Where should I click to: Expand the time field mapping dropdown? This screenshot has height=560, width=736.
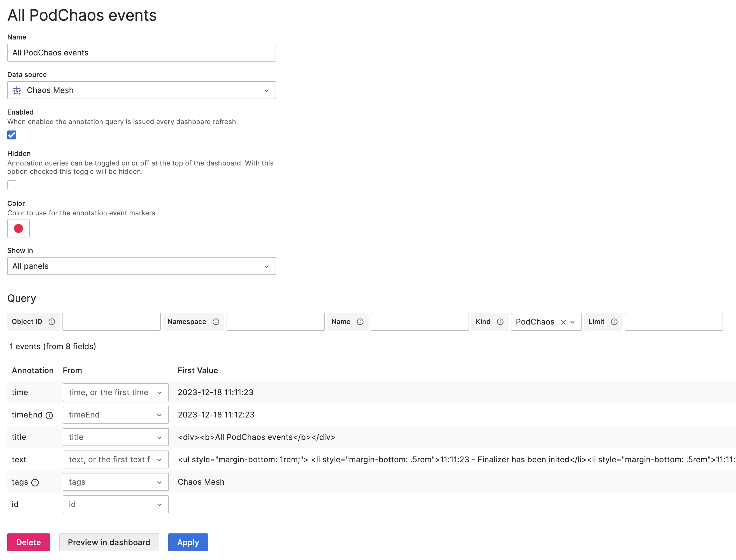click(x=115, y=392)
